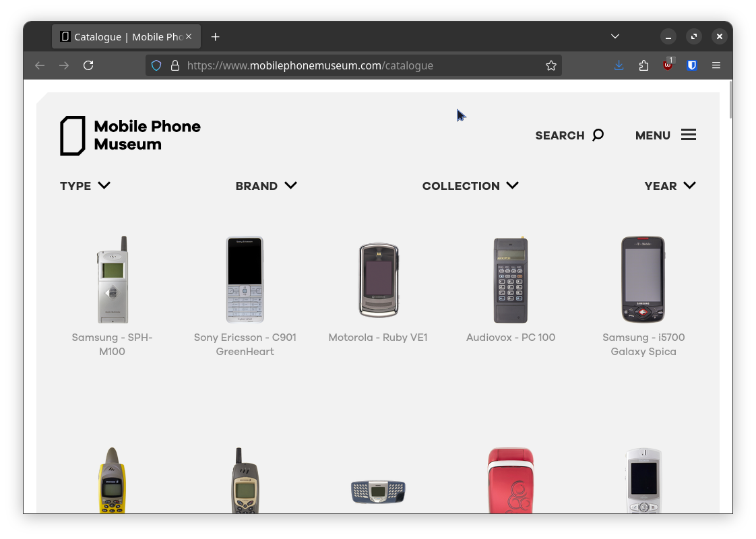Click the MENU label

pyautogui.click(x=653, y=135)
